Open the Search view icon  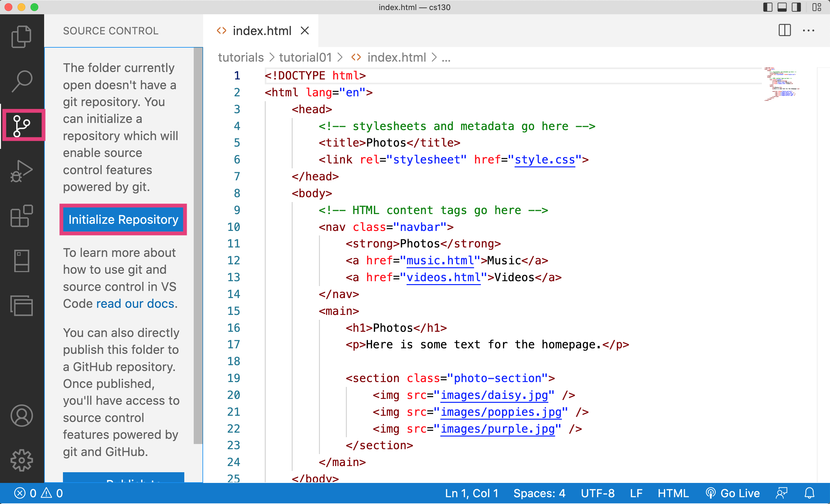pyautogui.click(x=21, y=81)
